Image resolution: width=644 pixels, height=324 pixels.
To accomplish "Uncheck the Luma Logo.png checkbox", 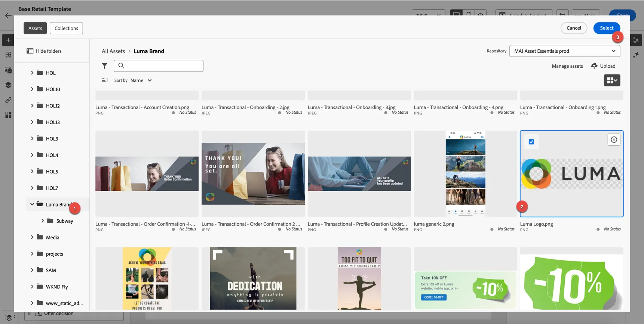I will pos(531,142).
